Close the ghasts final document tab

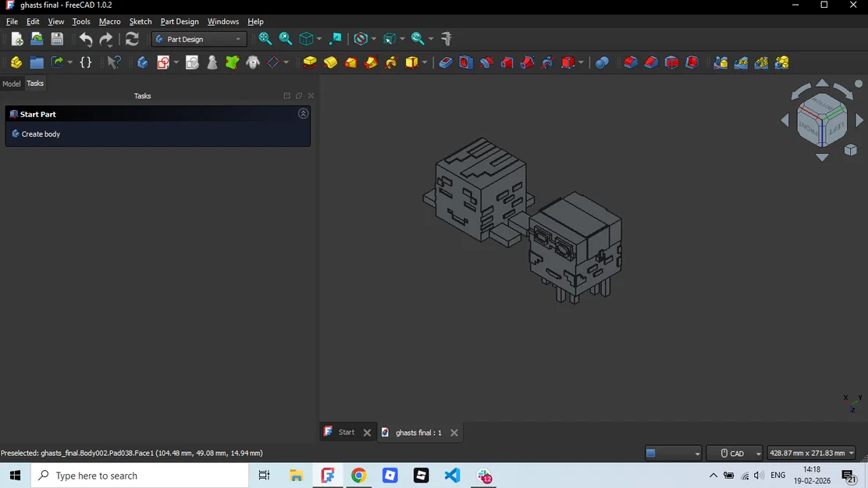[x=454, y=433]
